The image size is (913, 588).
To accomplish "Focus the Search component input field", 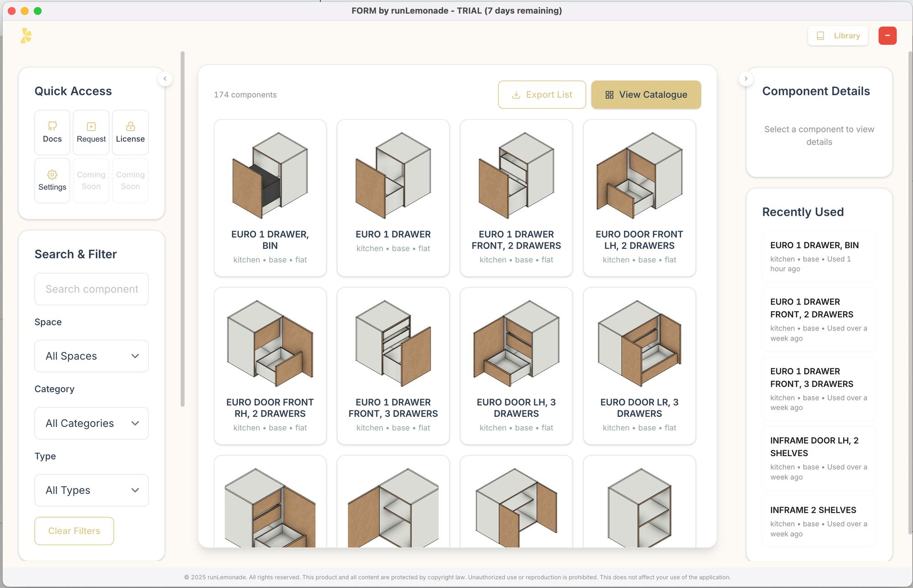I will 91,289.
